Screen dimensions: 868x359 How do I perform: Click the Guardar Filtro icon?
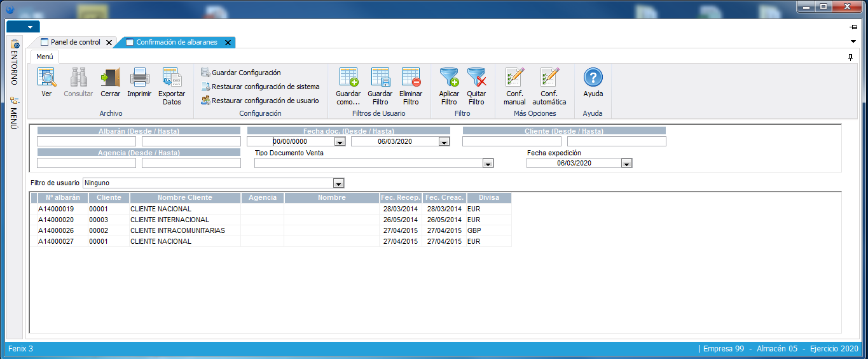[x=380, y=78]
